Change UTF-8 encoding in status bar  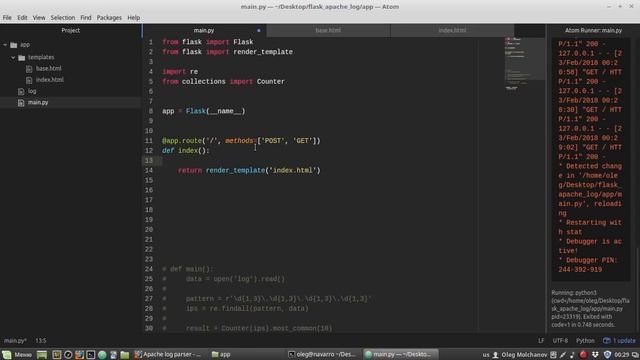pyautogui.click(x=560, y=340)
